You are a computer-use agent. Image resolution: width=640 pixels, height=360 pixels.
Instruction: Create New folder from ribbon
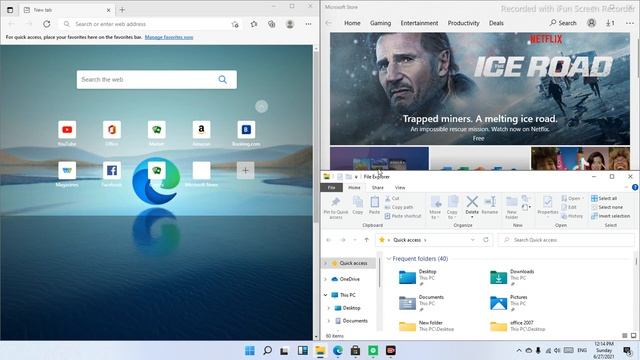(x=512, y=207)
